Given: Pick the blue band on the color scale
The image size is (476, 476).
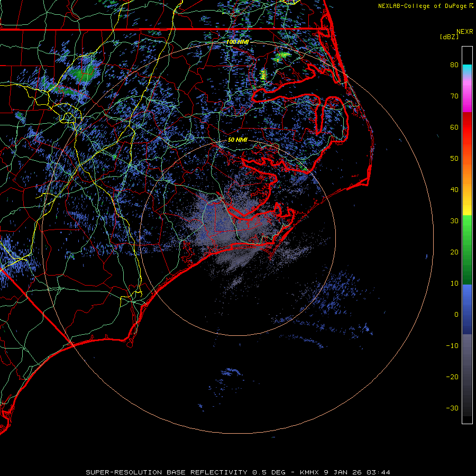Looking at the screenshot, I should click(467, 309).
